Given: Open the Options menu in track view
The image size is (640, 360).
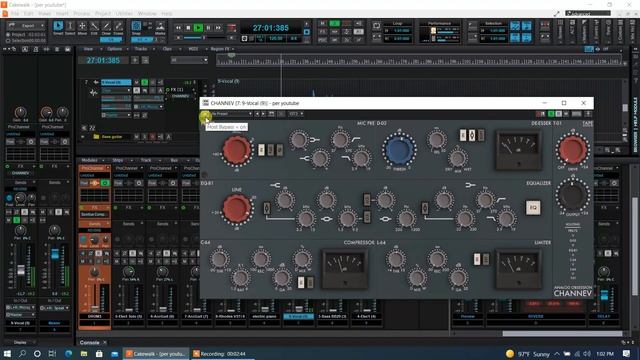Looking at the screenshot, I should pos(114,49).
